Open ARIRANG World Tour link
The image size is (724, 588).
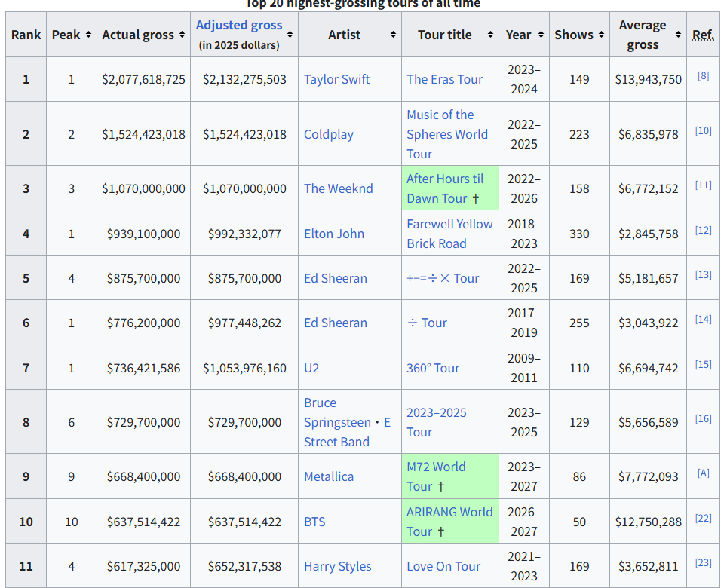coord(449,522)
